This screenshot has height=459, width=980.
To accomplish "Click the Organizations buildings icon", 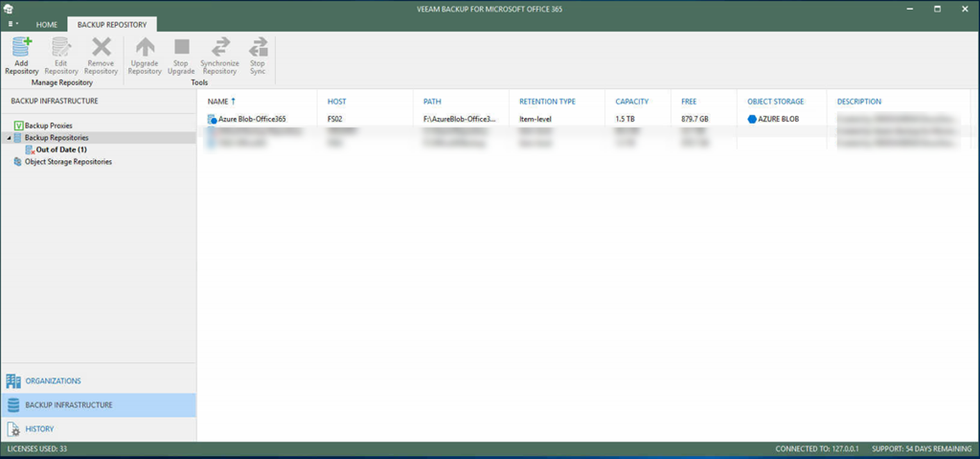I will [x=13, y=380].
